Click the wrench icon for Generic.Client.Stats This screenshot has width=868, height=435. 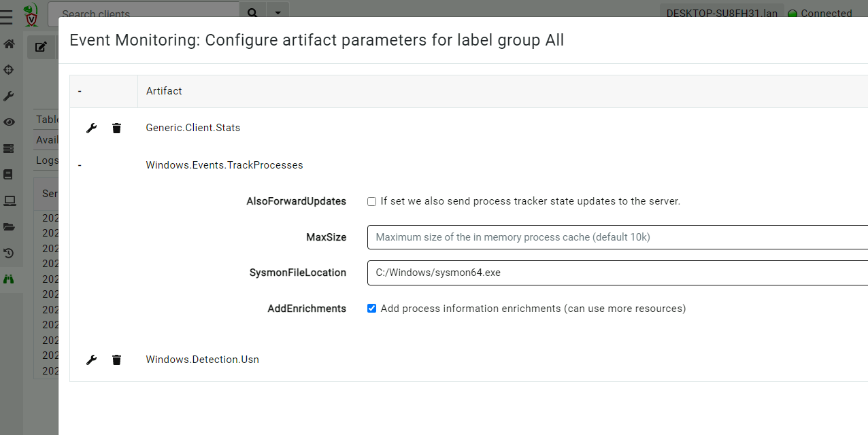coord(91,128)
